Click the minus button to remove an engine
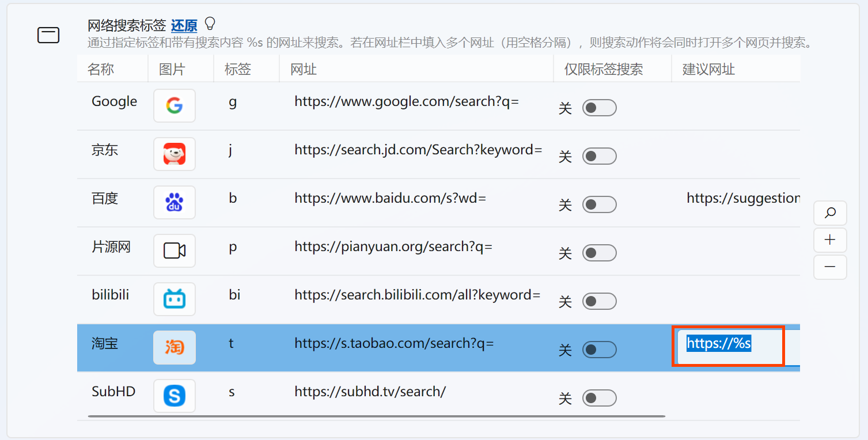868x440 pixels. coord(829,267)
